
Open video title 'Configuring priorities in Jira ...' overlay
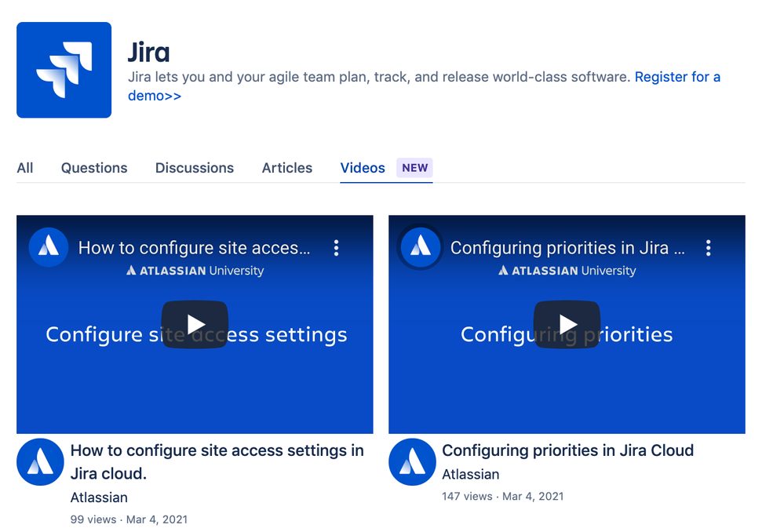pyautogui.click(x=567, y=248)
